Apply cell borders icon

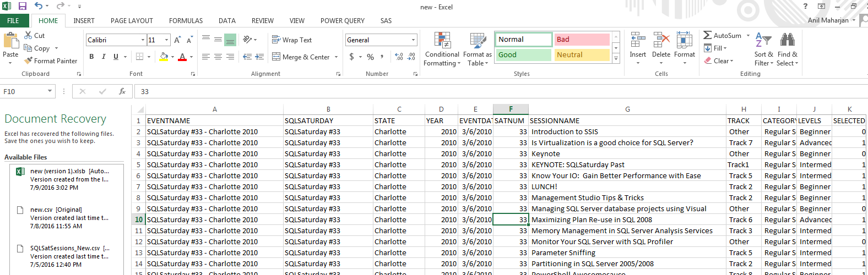(139, 57)
